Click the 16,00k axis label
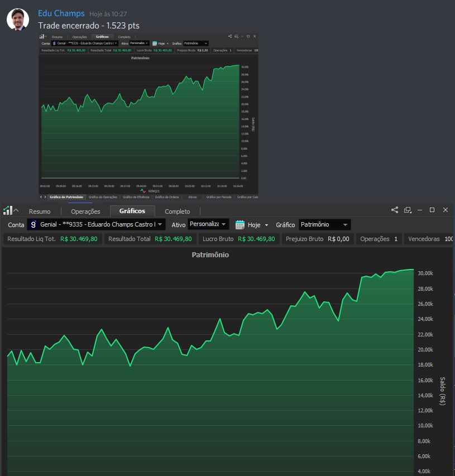The height and width of the screenshot is (476, 455). point(425,381)
